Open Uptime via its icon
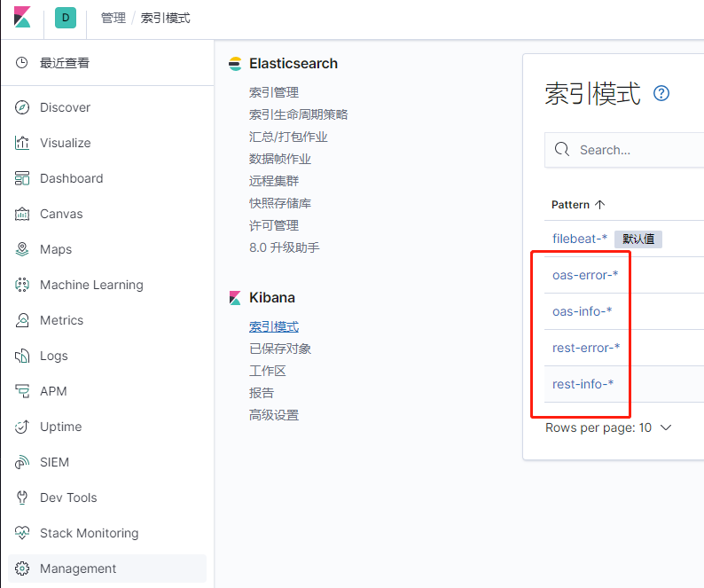704x588 pixels. point(22,427)
